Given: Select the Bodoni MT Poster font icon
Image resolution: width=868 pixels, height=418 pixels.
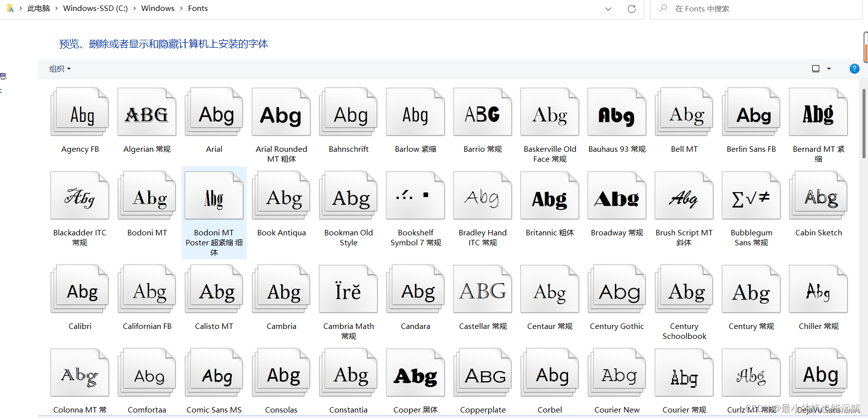Looking at the screenshot, I should [214, 196].
